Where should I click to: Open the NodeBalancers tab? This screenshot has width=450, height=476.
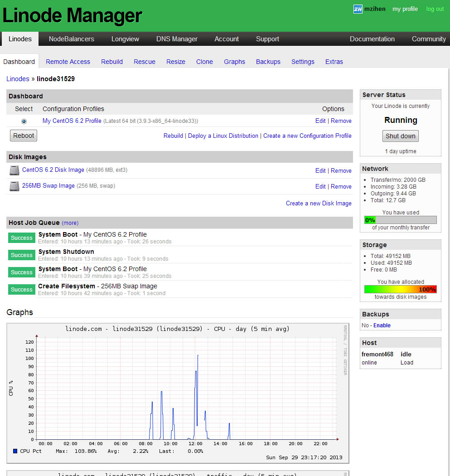click(72, 39)
